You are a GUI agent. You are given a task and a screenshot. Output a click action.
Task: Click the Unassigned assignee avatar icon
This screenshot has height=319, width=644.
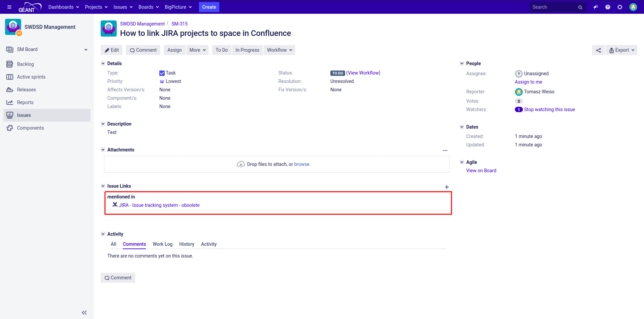(x=519, y=74)
